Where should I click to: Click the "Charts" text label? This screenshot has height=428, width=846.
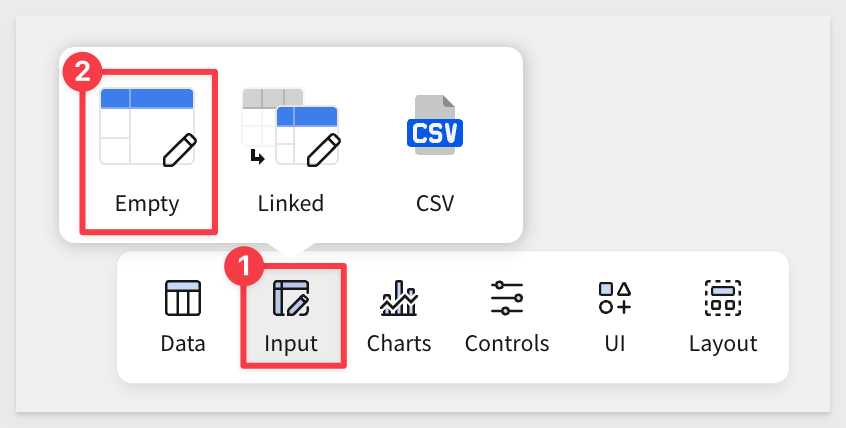click(399, 344)
